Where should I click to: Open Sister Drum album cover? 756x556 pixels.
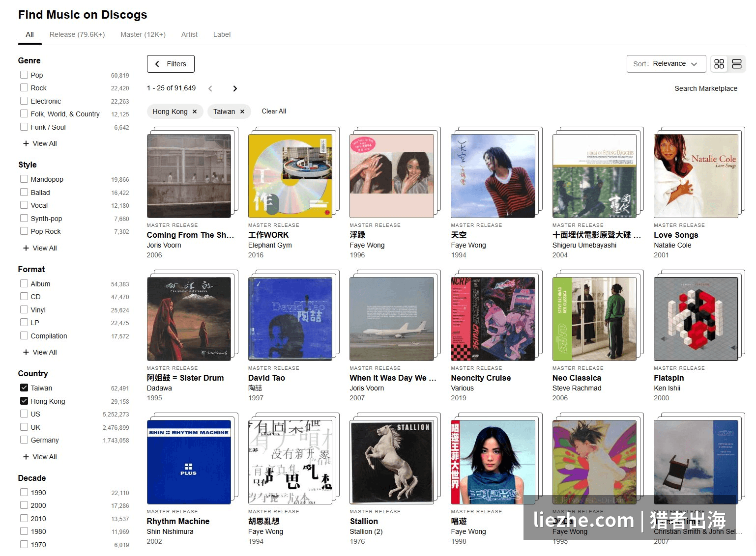[x=189, y=319]
